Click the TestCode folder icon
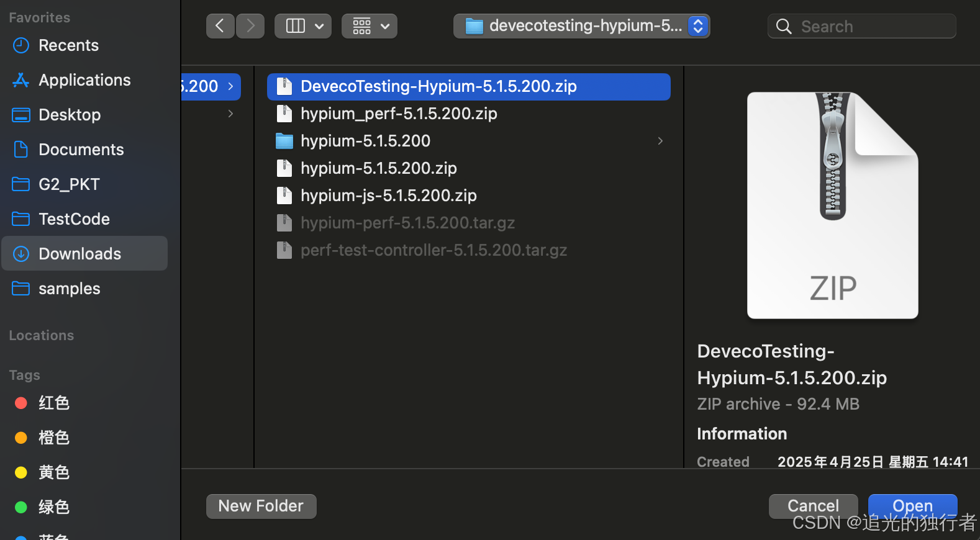Image resolution: width=980 pixels, height=540 pixels. click(21, 219)
